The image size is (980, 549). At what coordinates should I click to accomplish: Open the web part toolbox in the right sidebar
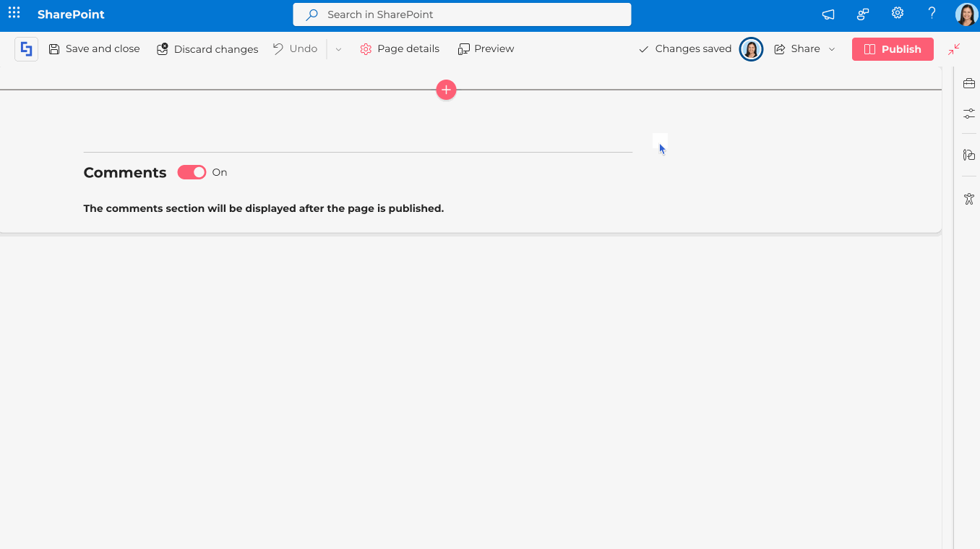click(968, 82)
